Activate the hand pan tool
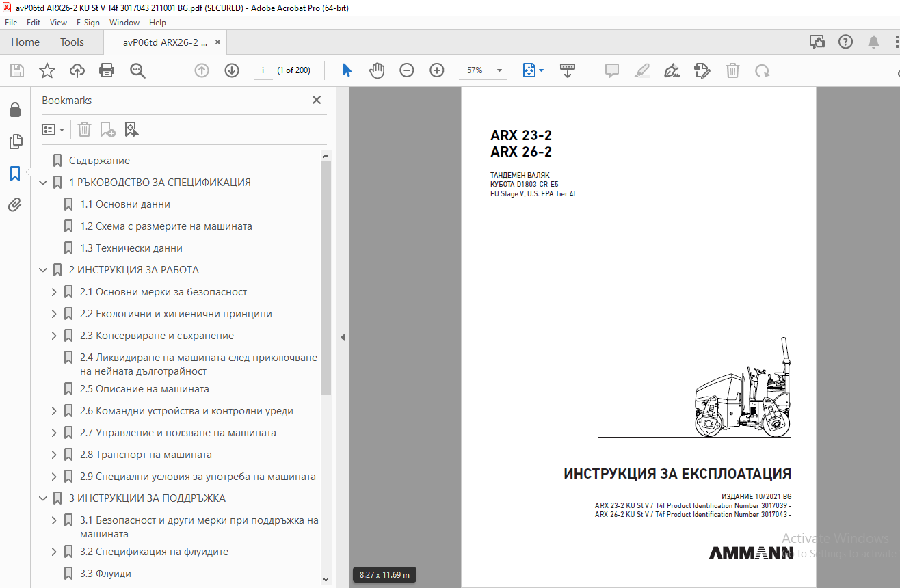The width and height of the screenshot is (900, 588). [377, 70]
